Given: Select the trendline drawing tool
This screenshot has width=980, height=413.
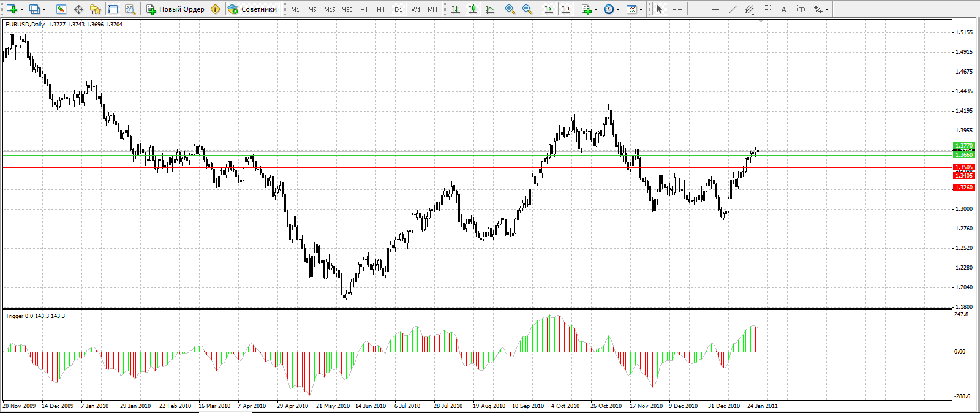Looking at the screenshot, I should pos(733,9).
